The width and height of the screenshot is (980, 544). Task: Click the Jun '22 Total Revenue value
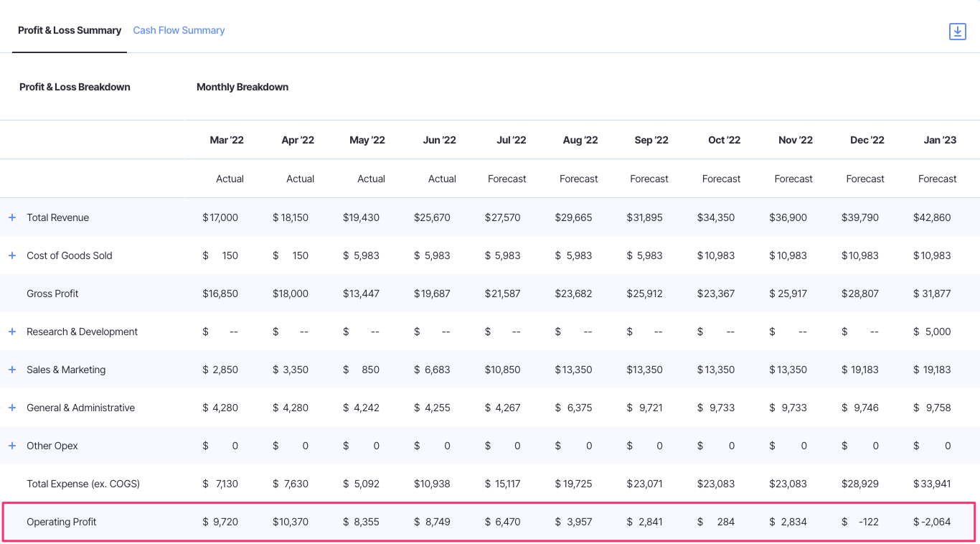[432, 217]
